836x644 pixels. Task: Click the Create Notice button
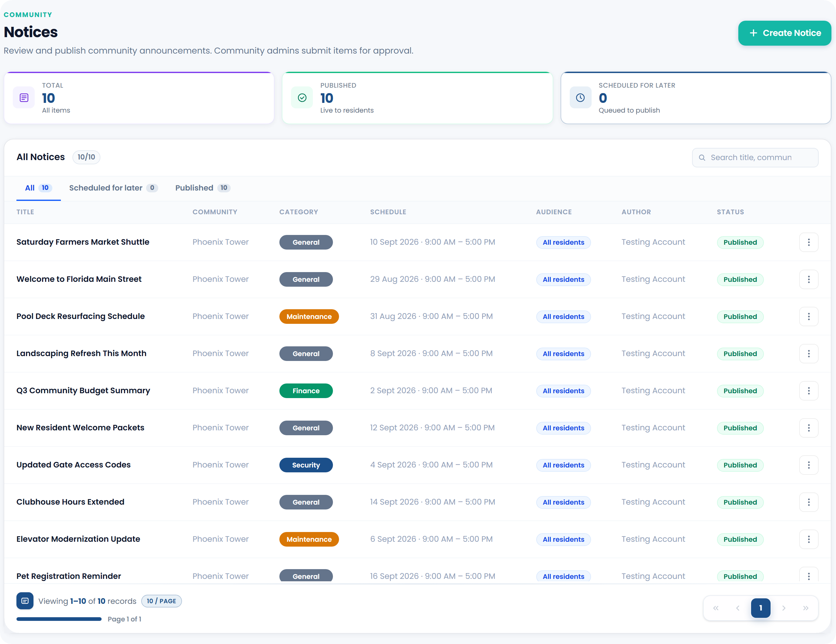pos(784,33)
